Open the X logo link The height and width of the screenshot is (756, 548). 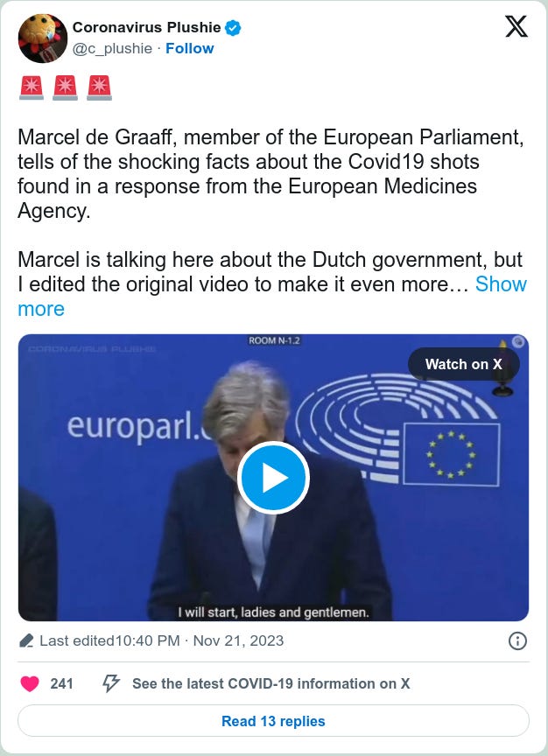(x=516, y=26)
